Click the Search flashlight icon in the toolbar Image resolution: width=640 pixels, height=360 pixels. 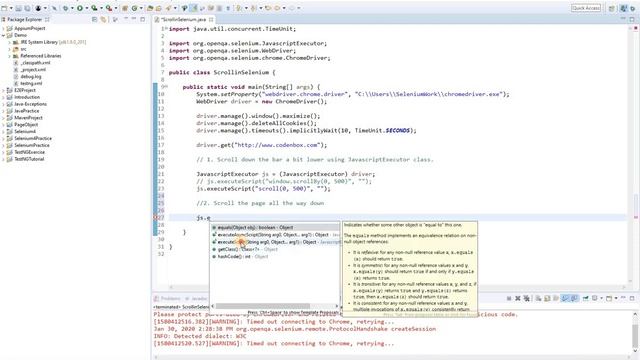point(168,8)
